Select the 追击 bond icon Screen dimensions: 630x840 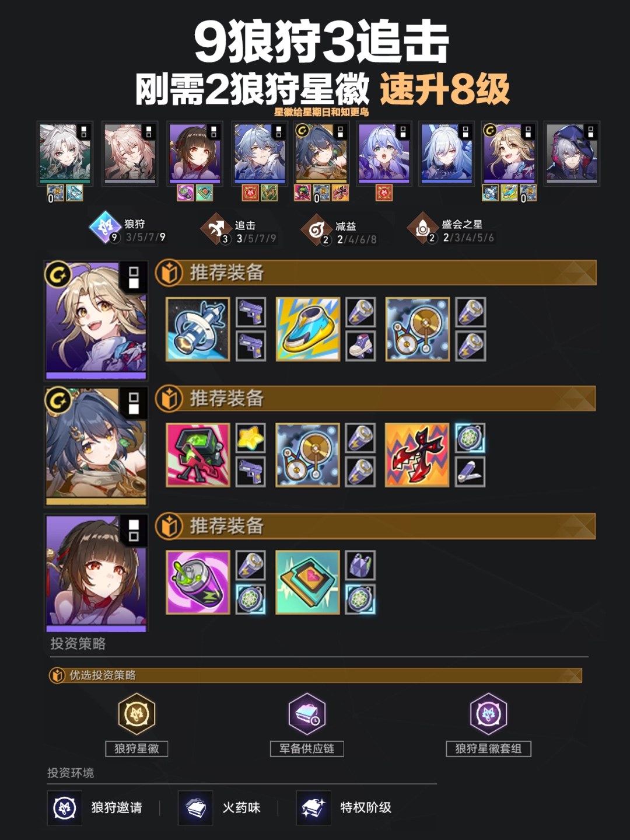[216, 228]
